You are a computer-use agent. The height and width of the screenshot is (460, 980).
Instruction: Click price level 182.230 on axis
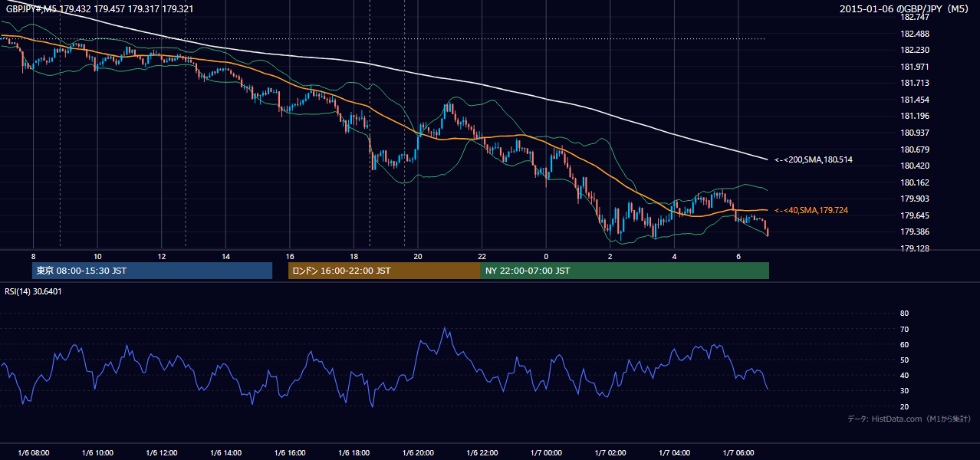pos(914,50)
